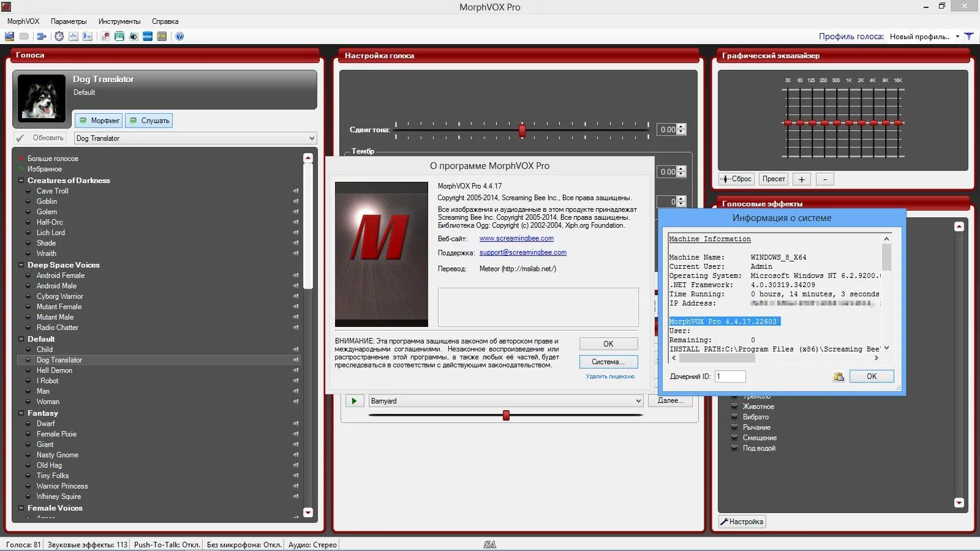The width and height of the screenshot is (980, 551).
Task: Click the Система... button
Action: 608,362
